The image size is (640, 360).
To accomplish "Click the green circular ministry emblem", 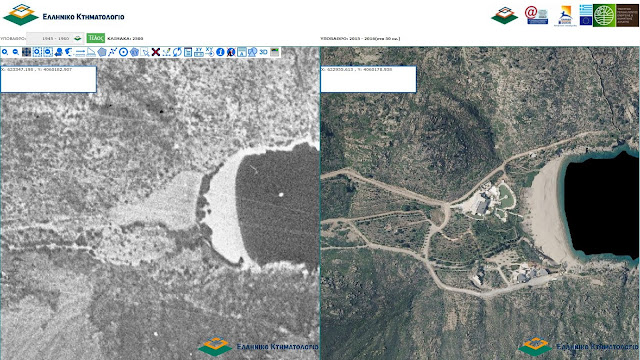I will coord(604,16).
